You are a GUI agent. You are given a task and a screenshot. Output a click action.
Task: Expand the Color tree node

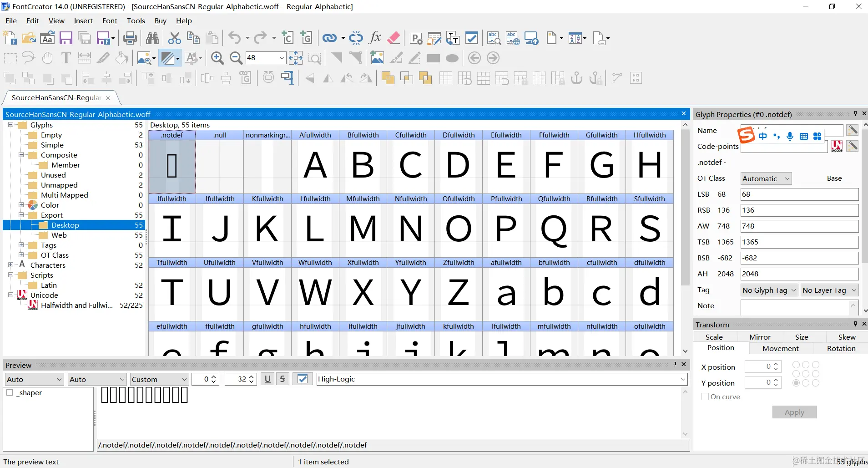[21, 205]
